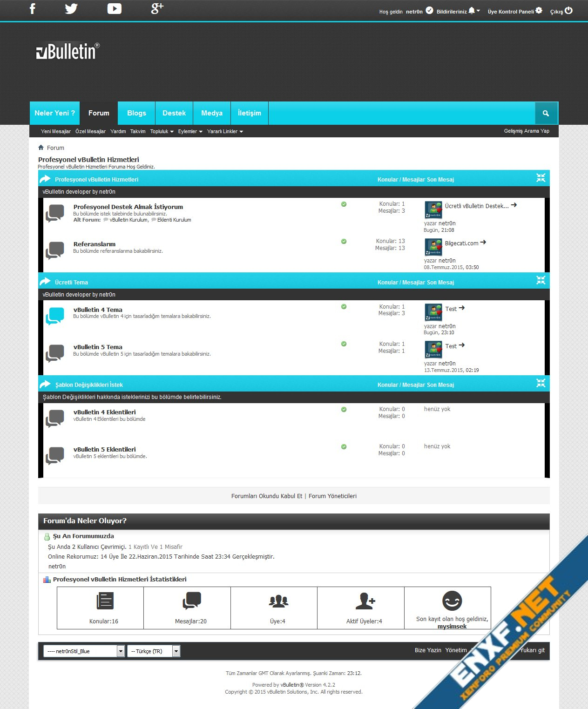Click the home icon beside Forum breadcrumb
Viewport: 588px width, 709px height.
pyautogui.click(x=41, y=148)
